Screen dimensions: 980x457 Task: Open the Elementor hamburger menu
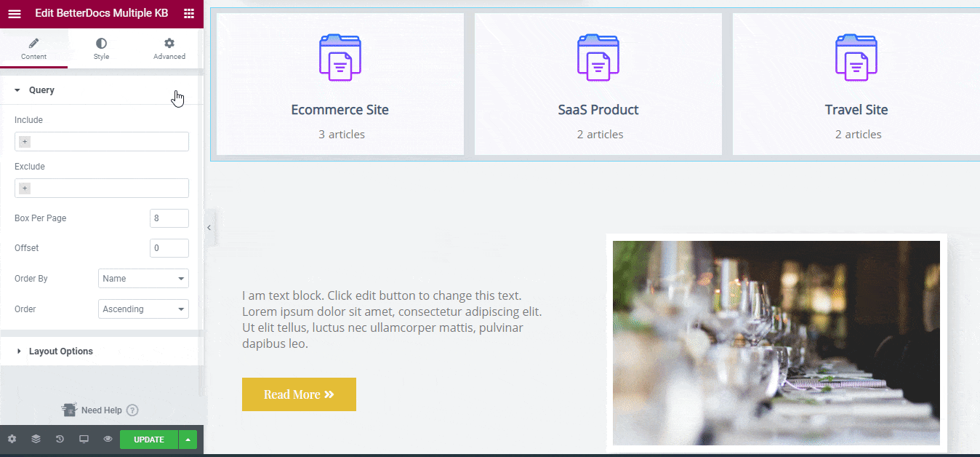pos(15,13)
